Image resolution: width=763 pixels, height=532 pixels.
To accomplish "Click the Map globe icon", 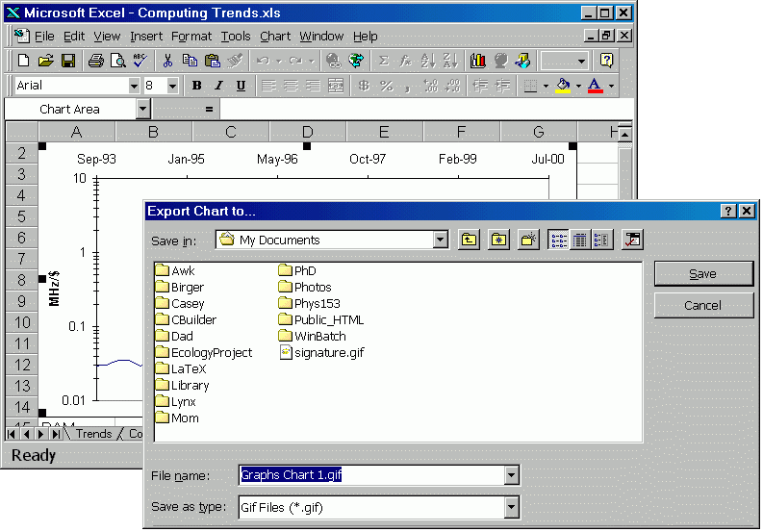I will click(500, 61).
